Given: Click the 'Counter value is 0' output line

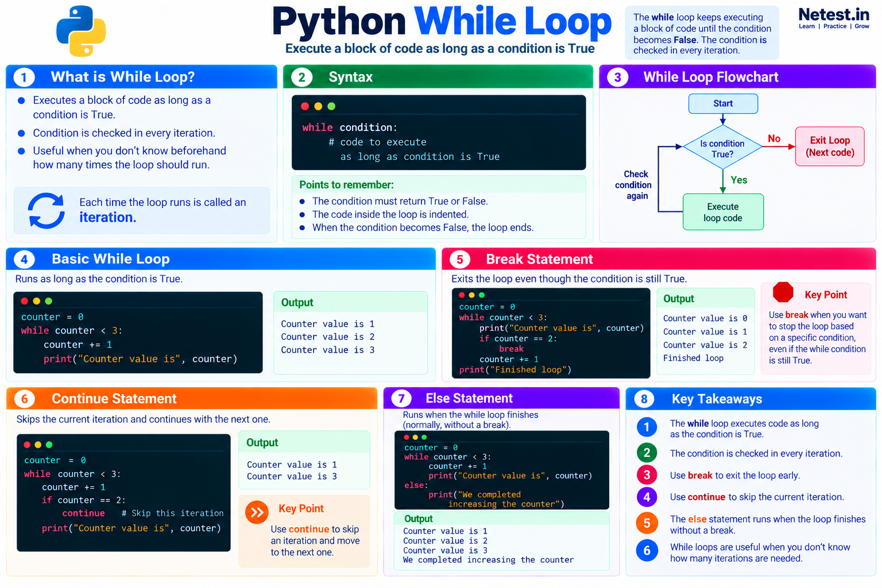Looking at the screenshot, I should click(x=705, y=318).
